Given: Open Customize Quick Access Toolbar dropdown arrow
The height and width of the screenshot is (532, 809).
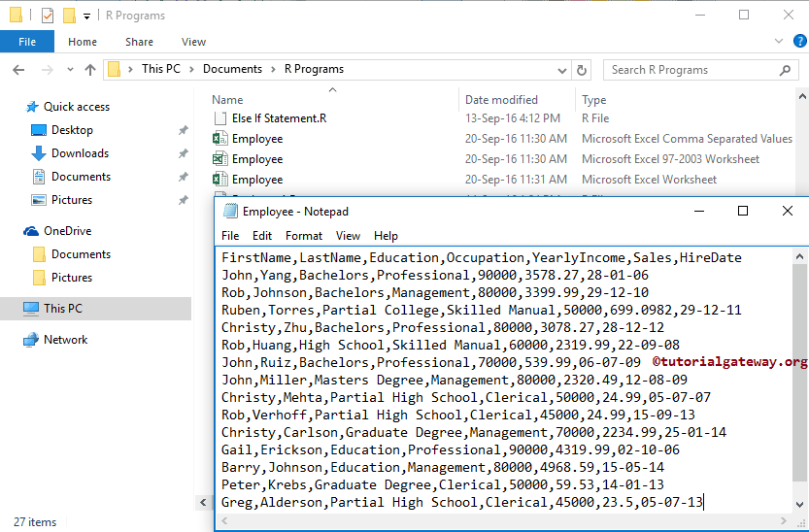Looking at the screenshot, I should [x=87, y=17].
